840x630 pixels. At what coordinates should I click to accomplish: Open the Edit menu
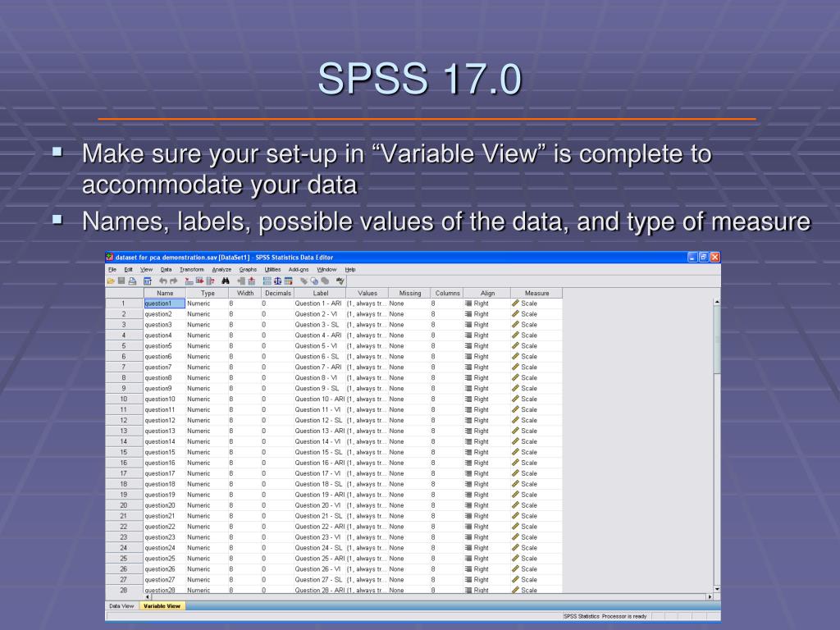[x=129, y=269]
